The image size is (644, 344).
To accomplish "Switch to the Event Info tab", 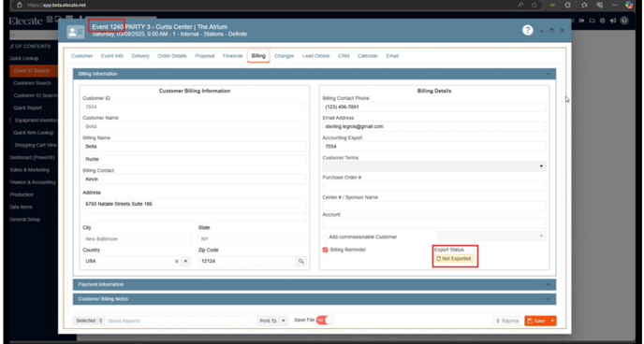I will [112, 56].
